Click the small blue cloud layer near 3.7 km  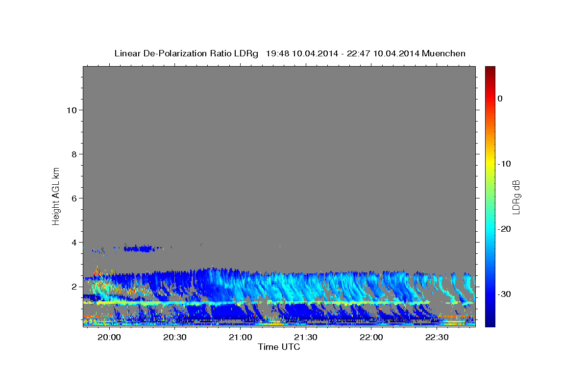point(139,249)
